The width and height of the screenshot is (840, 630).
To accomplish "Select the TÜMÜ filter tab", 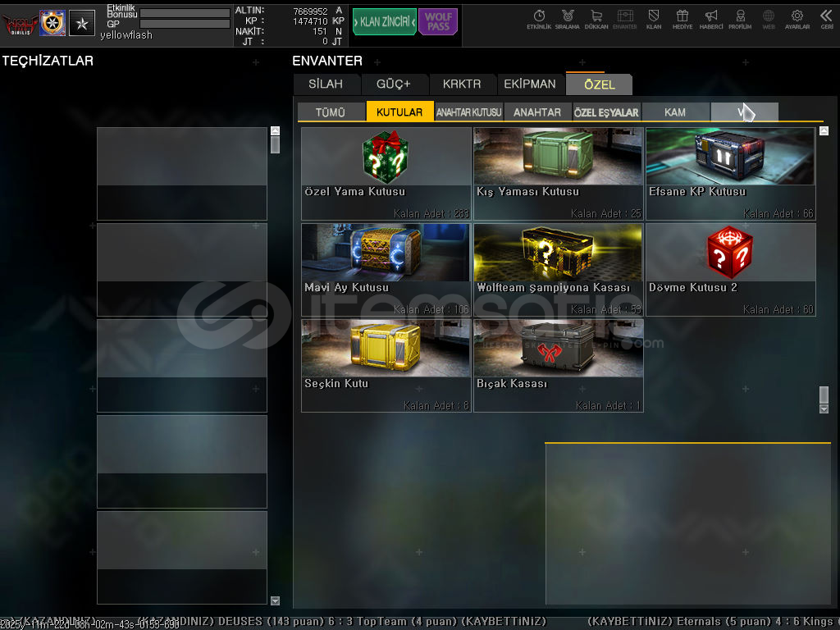I will coord(330,112).
